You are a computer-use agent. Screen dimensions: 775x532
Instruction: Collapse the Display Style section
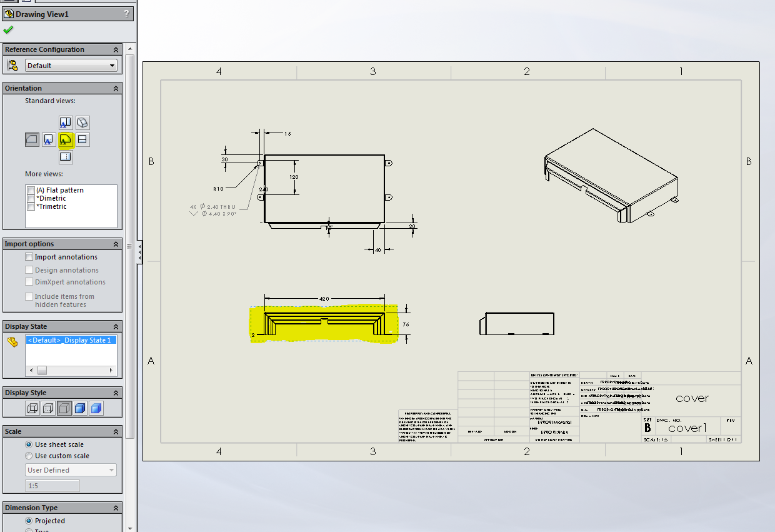116,393
